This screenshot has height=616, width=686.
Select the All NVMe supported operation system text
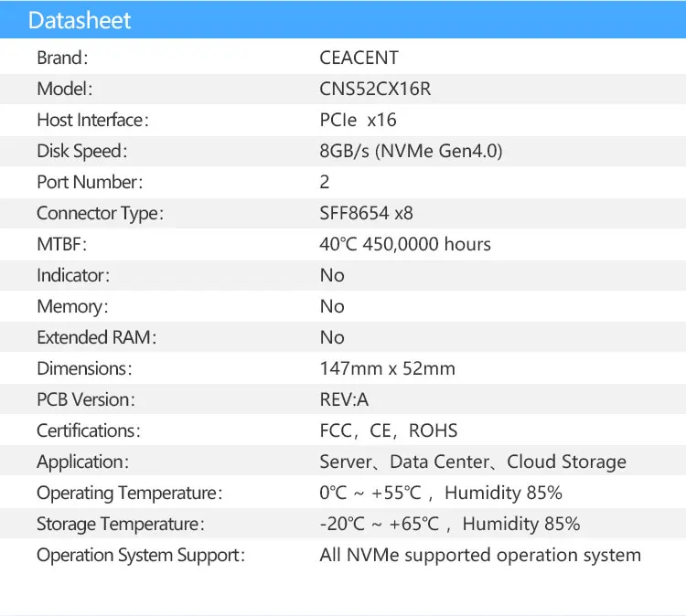click(x=479, y=555)
